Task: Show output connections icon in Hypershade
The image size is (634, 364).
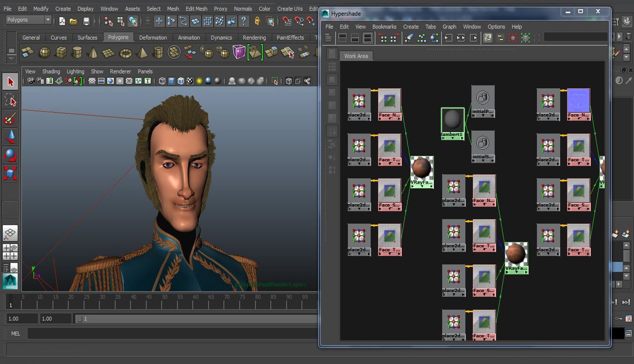Action: (474, 38)
